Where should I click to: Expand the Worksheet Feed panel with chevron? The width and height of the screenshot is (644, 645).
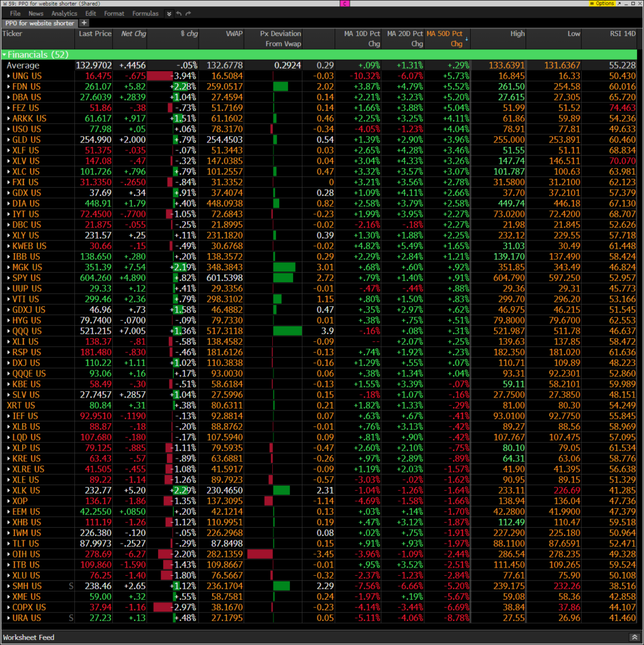pyautogui.click(x=634, y=637)
